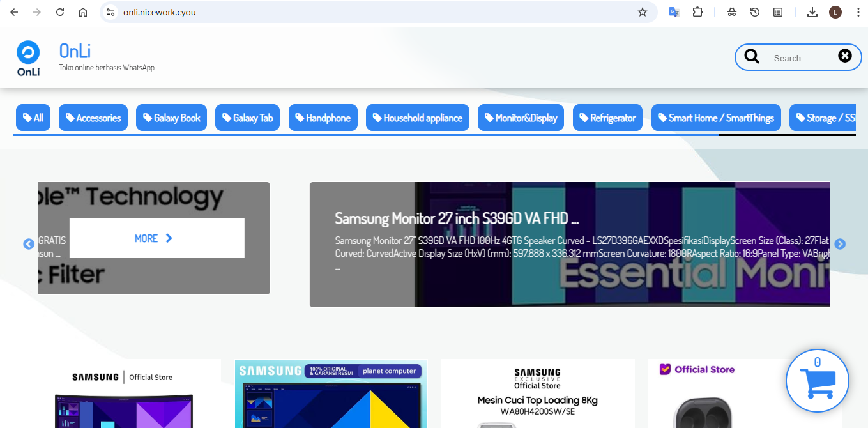The height and width of the screenshot is (428, 868).
Task: Open browser downloads
Action: click(x=812, y=12)
